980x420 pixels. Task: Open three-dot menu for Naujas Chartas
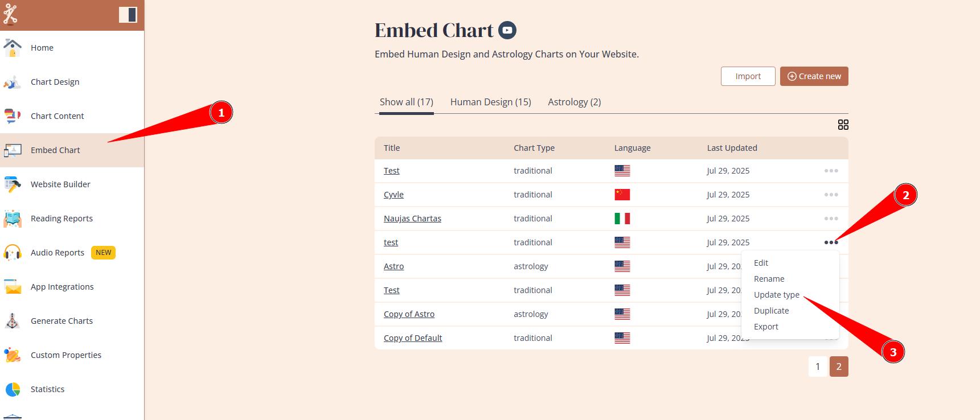point(831,219)
